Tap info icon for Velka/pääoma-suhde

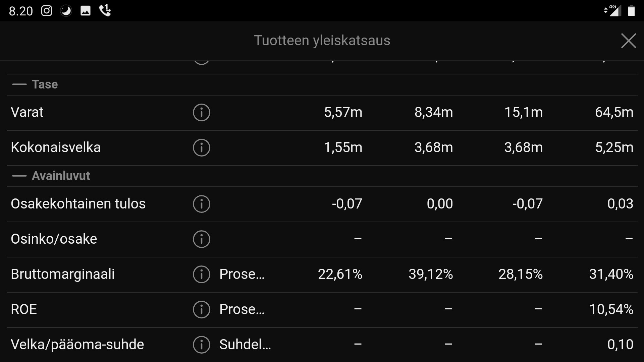201,345
